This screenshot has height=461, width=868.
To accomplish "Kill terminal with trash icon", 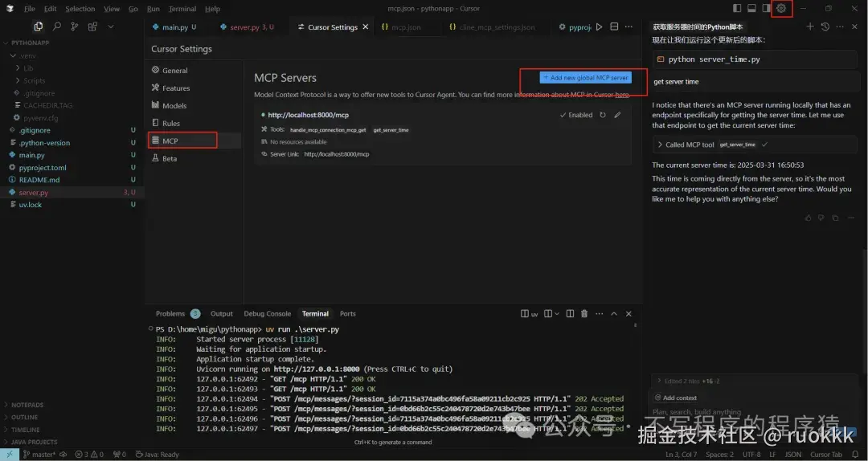I will 584,314.
